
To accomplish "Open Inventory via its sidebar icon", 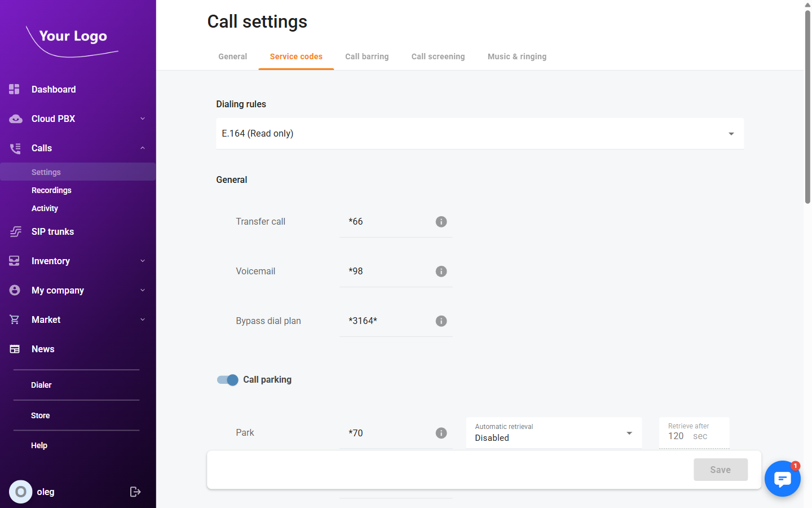I will coord(14,261).
